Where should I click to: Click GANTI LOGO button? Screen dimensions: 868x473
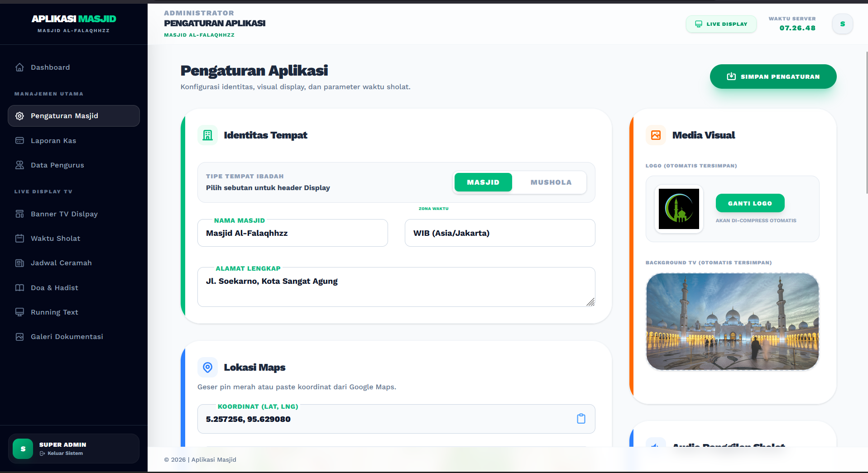click(x=750, y=203)
